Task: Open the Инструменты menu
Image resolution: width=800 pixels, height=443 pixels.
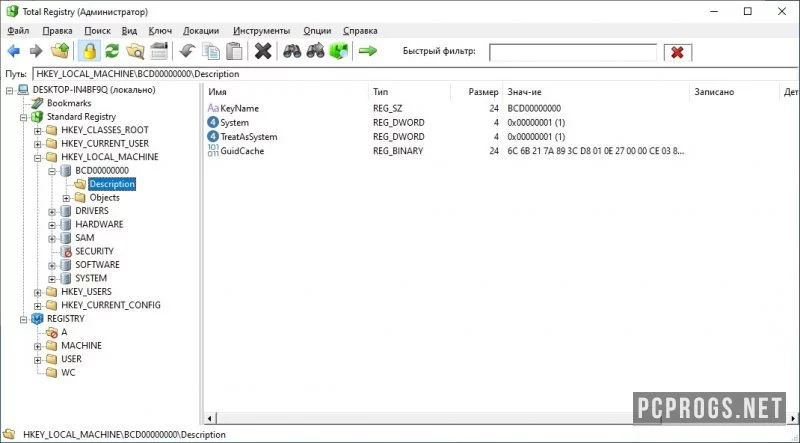Action: tap(261, 31)
